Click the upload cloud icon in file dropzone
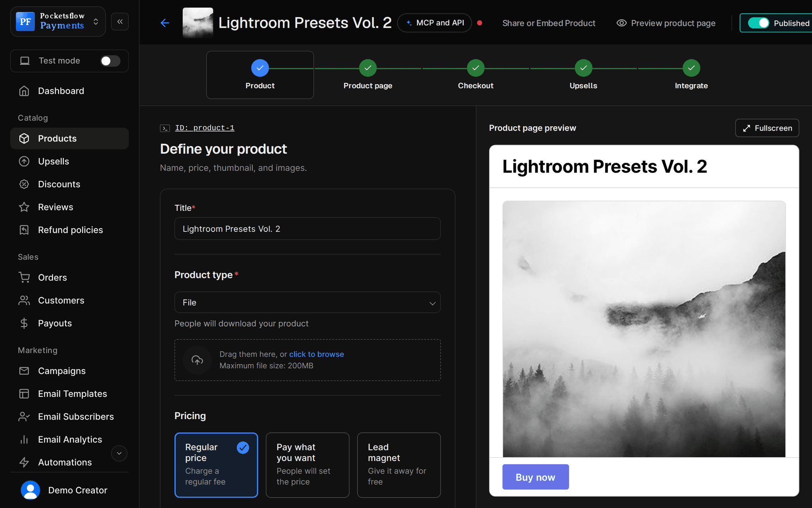Viewport: 812px width, 508px height. coord(197,360)
